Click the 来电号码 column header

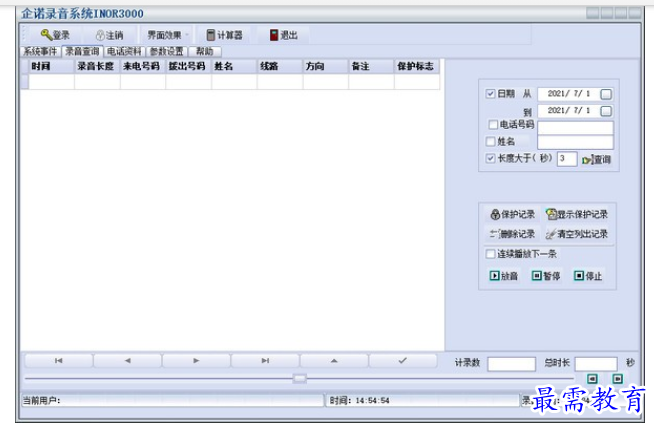pos(143,66)
